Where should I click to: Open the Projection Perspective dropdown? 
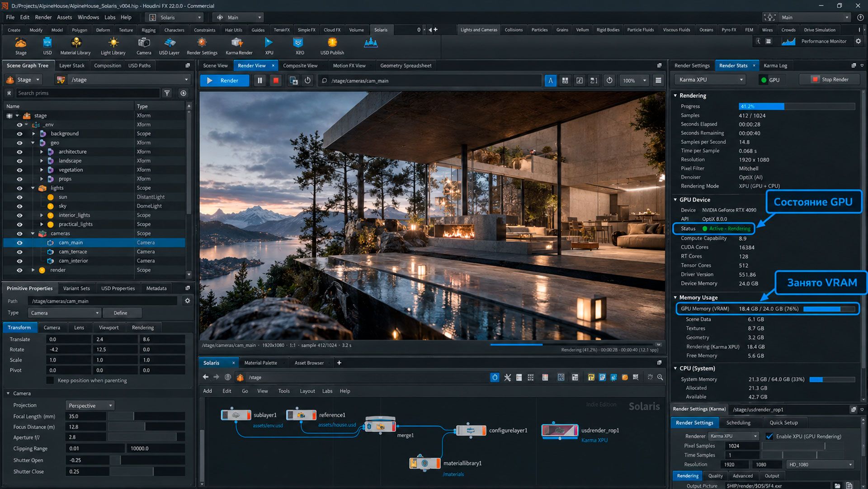click(x=90, y=405)
